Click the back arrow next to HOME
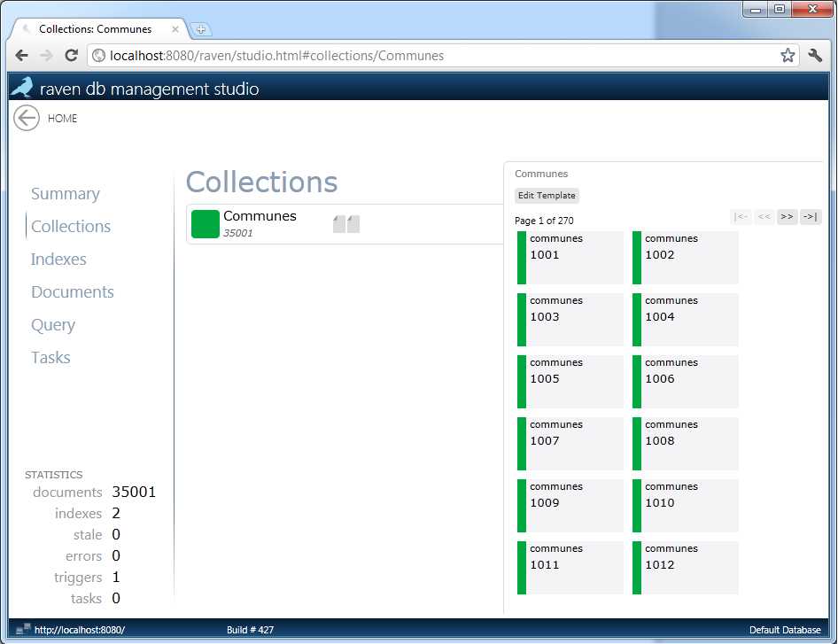 tap(26, 118)
